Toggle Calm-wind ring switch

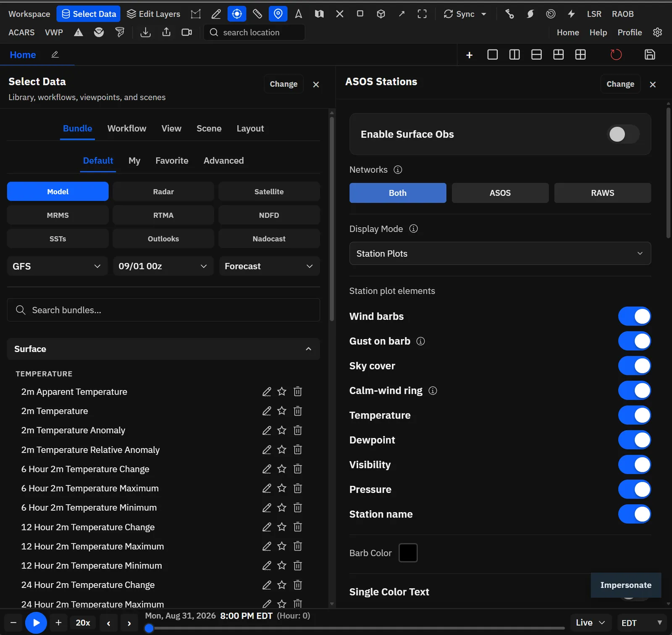pyautogui.click(x=634, y=390)
